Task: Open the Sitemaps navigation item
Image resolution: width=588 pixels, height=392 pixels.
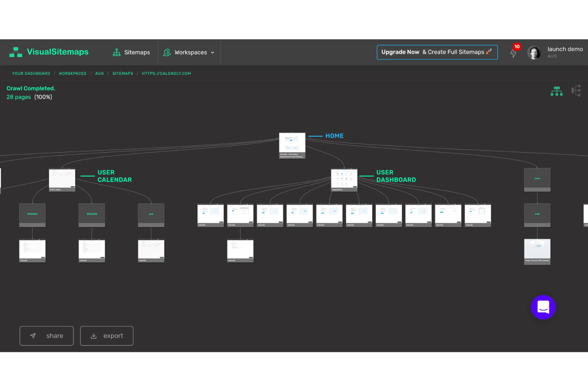Action: pyautogui.click(x=131, y=52)
